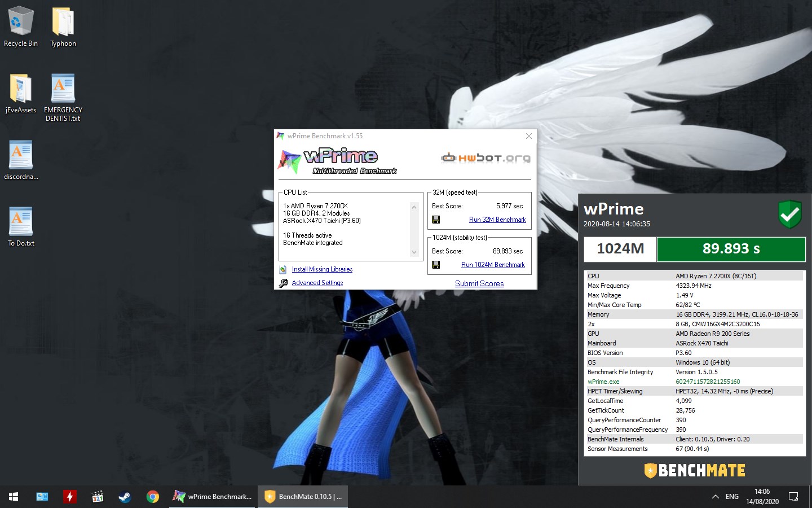Open the Mail app from the taskbar
Image resolution: width=812 pixels, height=508 pixels.
pyautogui.click(x=42, y=497)
